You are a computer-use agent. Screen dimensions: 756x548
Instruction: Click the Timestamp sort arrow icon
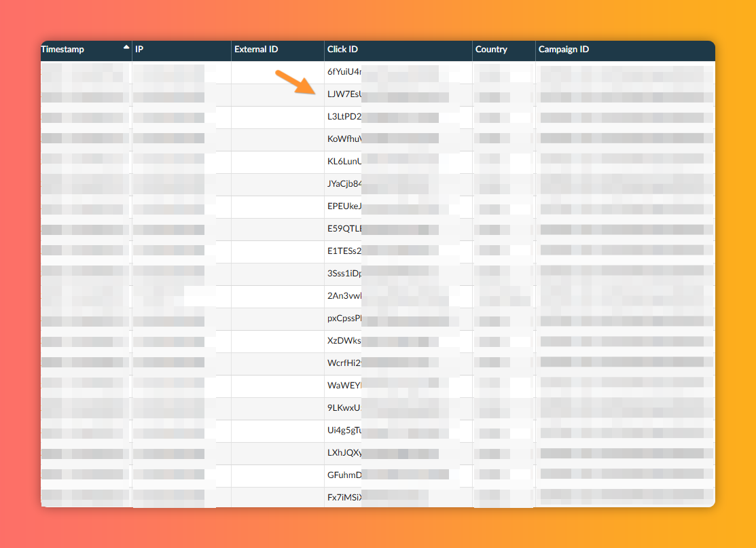click(x=126, y=48)
